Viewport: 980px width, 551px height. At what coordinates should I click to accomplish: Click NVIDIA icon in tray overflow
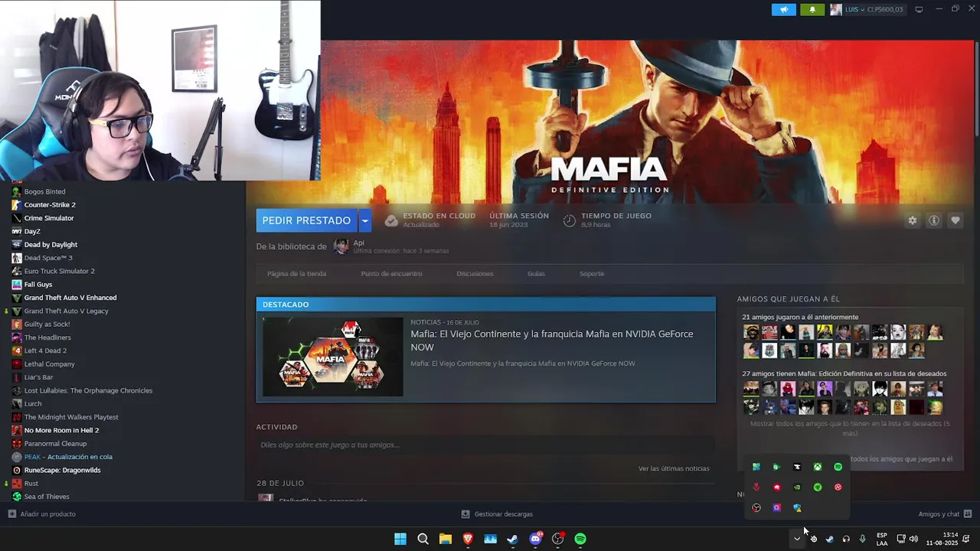click(x=797, y=487)
